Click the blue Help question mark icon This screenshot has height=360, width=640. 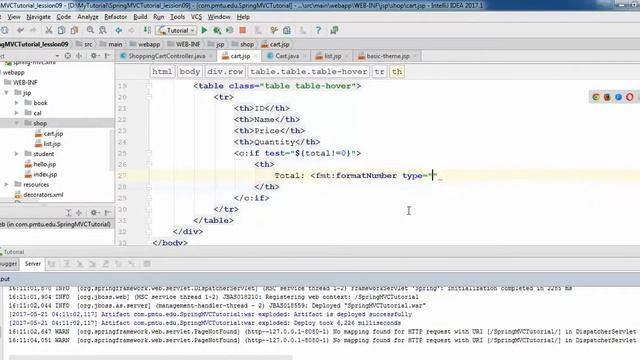point(318,30)
